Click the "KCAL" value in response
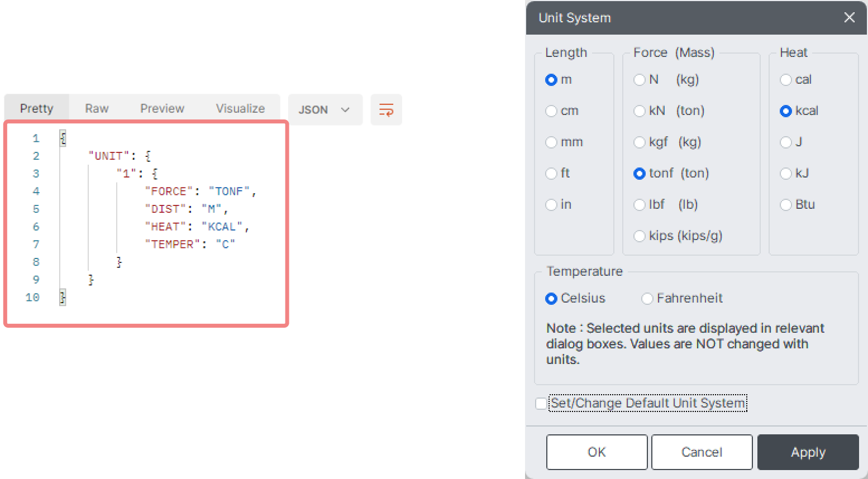The height and width of the screenshot is (479, 868). 222,227
